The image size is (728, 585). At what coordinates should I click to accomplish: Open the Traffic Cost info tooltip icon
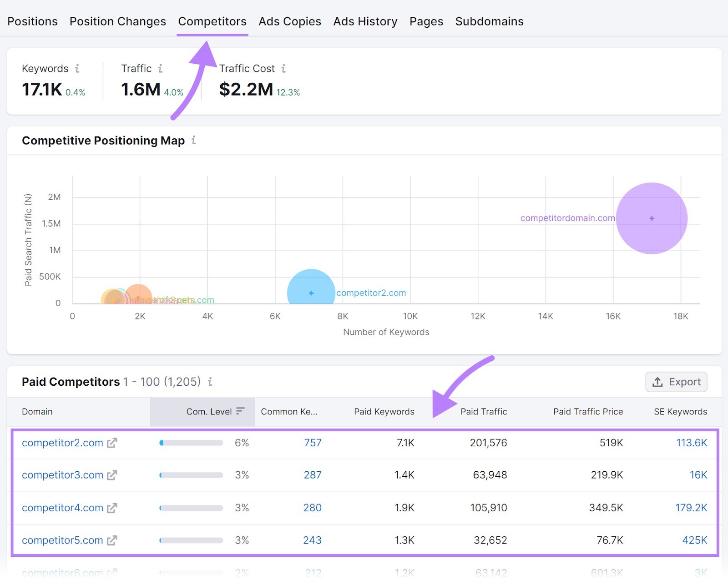tap(284, 68)
